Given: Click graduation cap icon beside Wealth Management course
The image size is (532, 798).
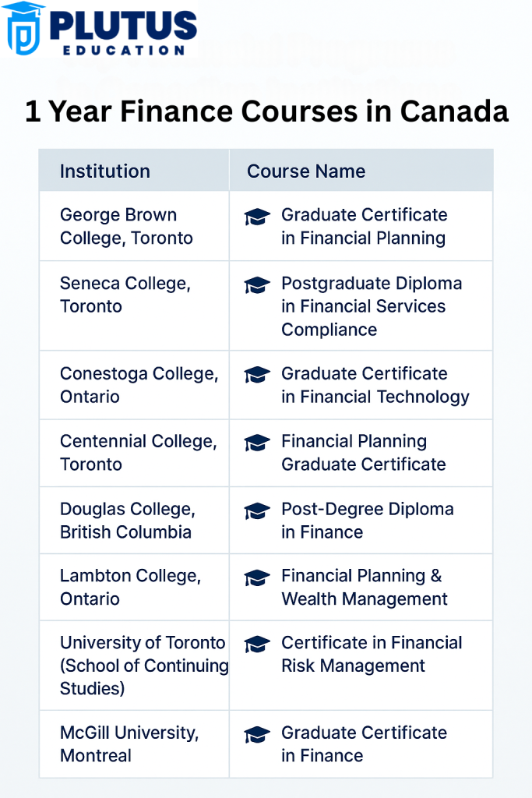Looking at the screenshot, I should tap(257, 577).
